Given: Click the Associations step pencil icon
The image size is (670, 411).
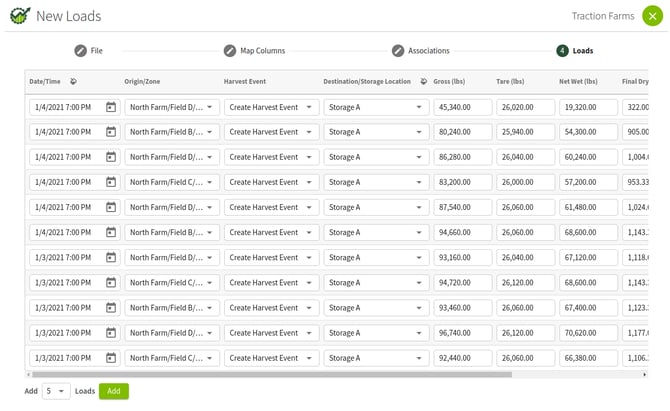Looking at the screenshot, I should (398, 51).
